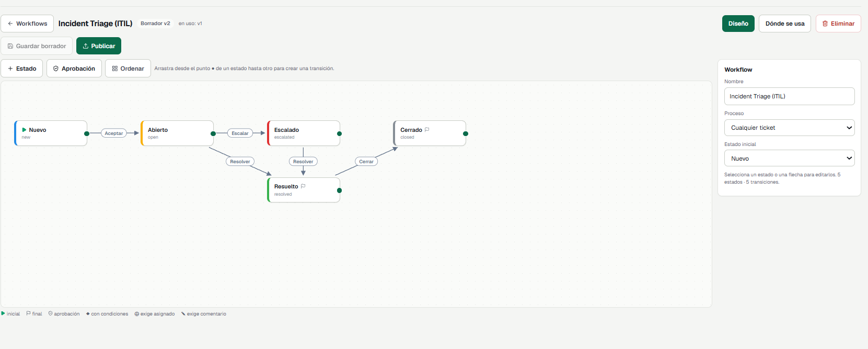Select the Abierto state node
The height and width of the screenshot is (349, 868).
coord(177,133)
